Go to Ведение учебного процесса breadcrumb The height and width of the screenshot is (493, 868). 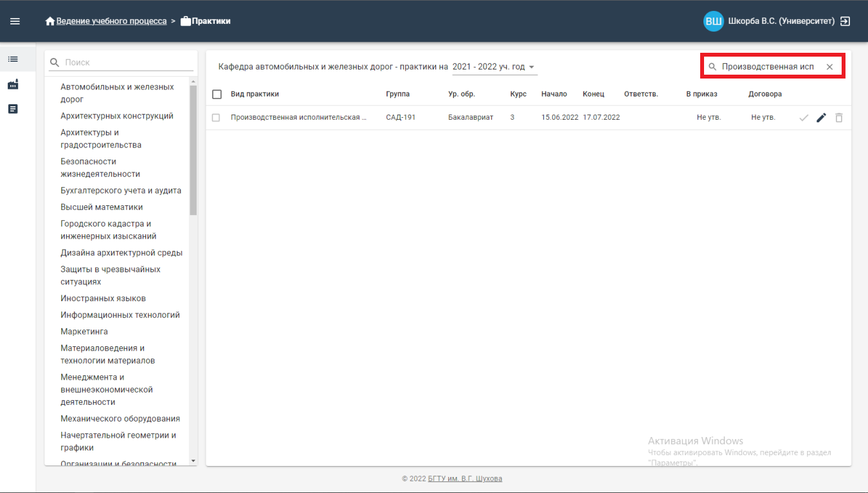[111, 21]
